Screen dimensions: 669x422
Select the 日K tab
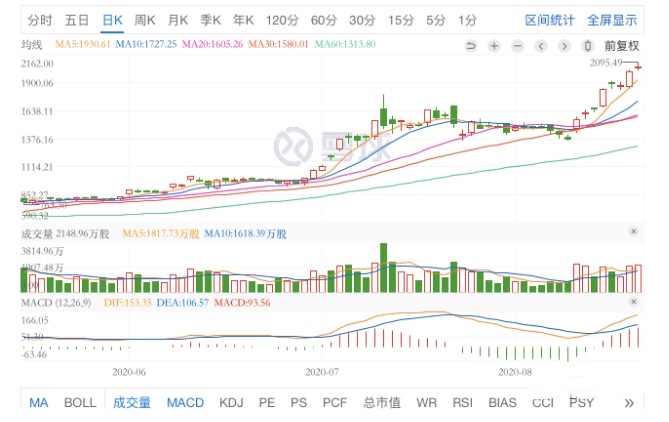(113, 20)
